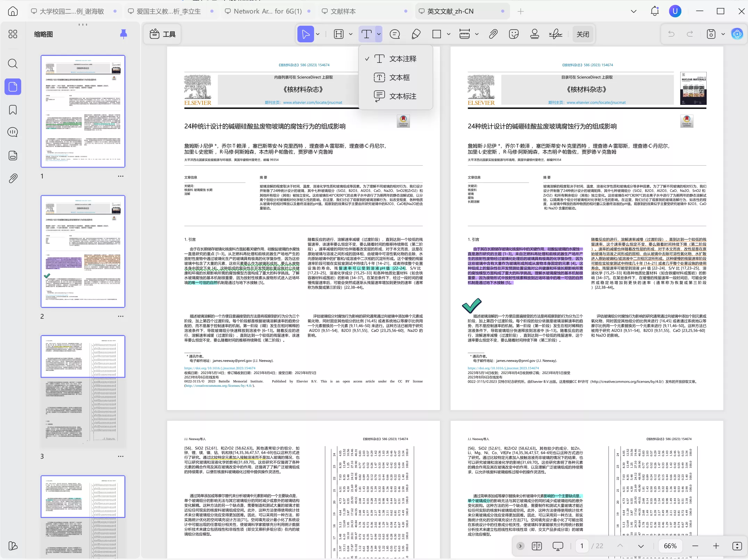
Task: Toggle the thumbnail panel pin
Action: click(123, 34)
